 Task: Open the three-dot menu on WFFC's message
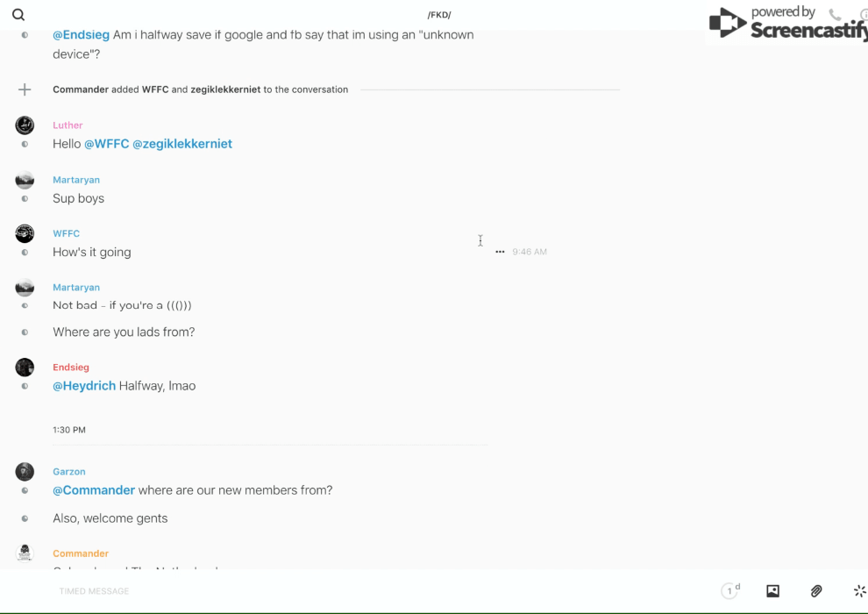[500, 252]
